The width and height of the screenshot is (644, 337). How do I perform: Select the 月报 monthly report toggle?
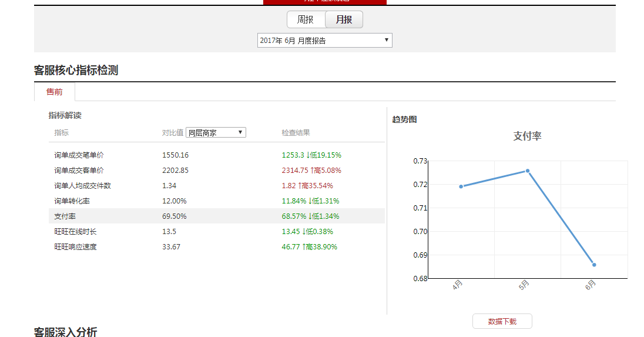pyautogui.click(x=344, y=19)
